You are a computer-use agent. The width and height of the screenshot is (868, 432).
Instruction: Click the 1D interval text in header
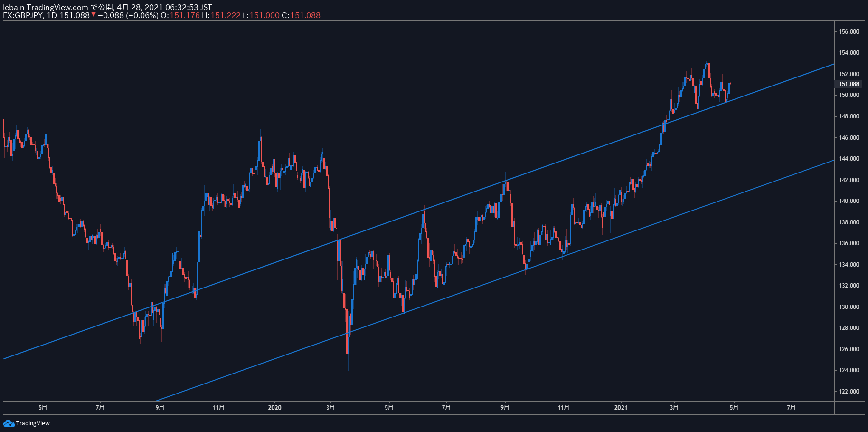(x=52, y=15)
